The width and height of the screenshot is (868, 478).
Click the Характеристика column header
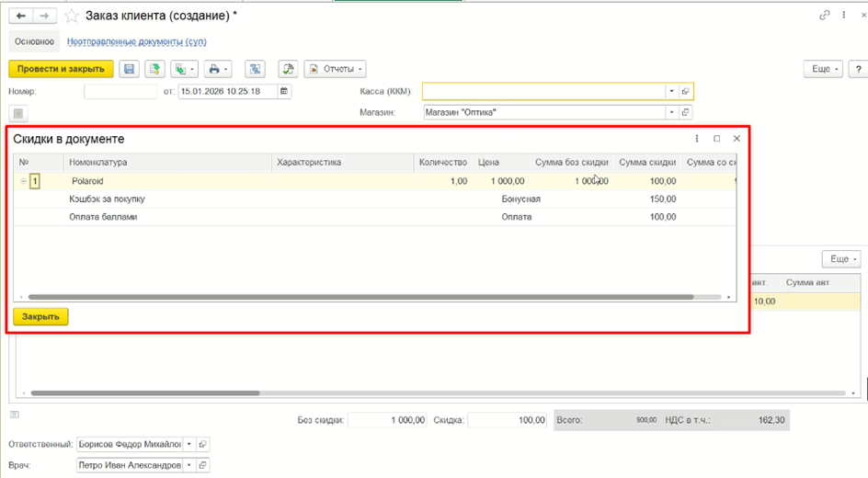click(343, 162)
